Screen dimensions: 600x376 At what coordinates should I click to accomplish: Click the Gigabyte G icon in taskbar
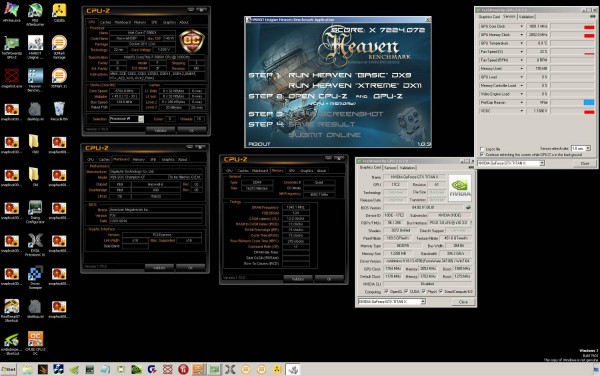pyautogui.click(x=152, y=369)
